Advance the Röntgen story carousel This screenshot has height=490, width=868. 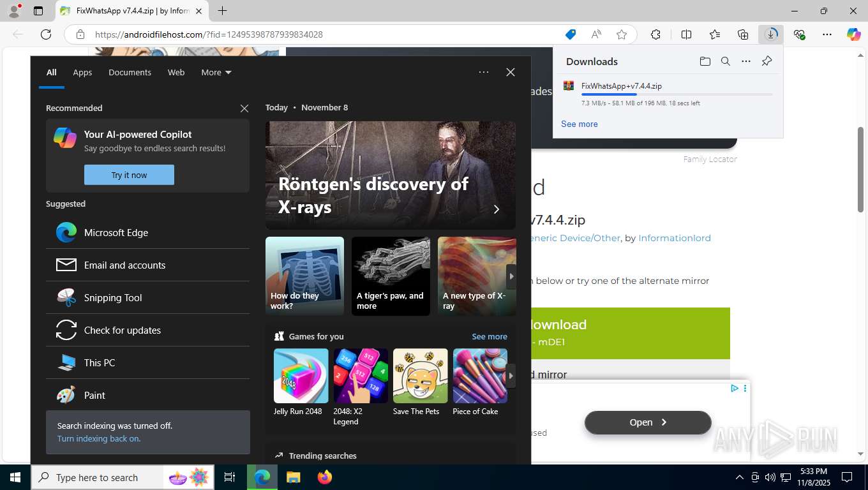(x=497, y=209)
